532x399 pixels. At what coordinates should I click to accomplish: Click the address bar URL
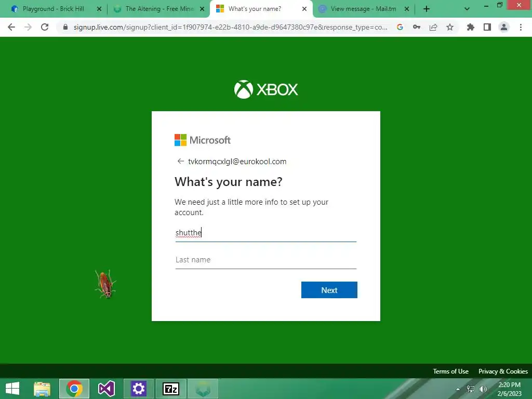(x=230, y=27)
